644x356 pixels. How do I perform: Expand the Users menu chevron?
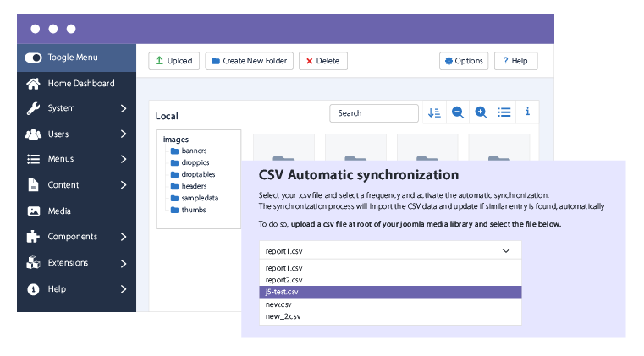pyautogui.click(x=123, y=134)
